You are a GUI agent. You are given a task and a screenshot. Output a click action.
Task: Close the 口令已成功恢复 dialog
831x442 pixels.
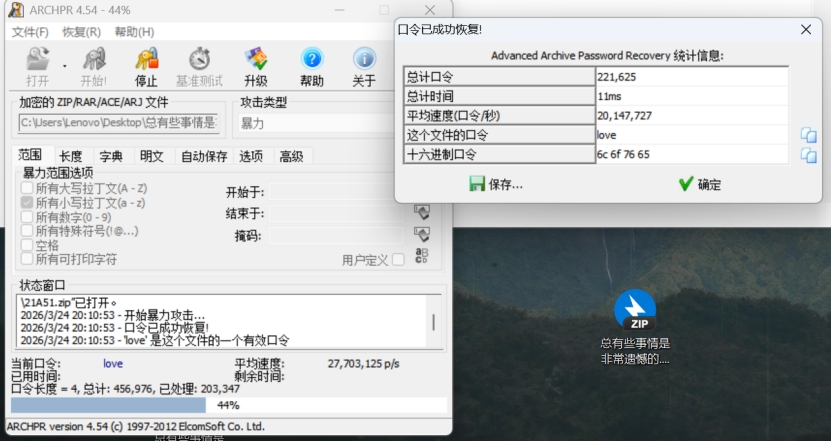pyautogui.click(x=806, y=30)
